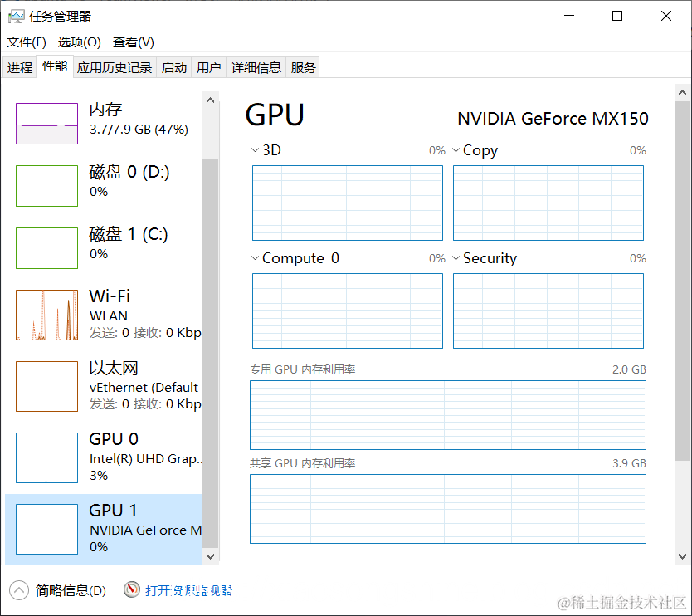The width and height of the screenshot is (692, 616).
Task: Click the 2.0 GB dedicated memory value
Action: pos(629,369)
